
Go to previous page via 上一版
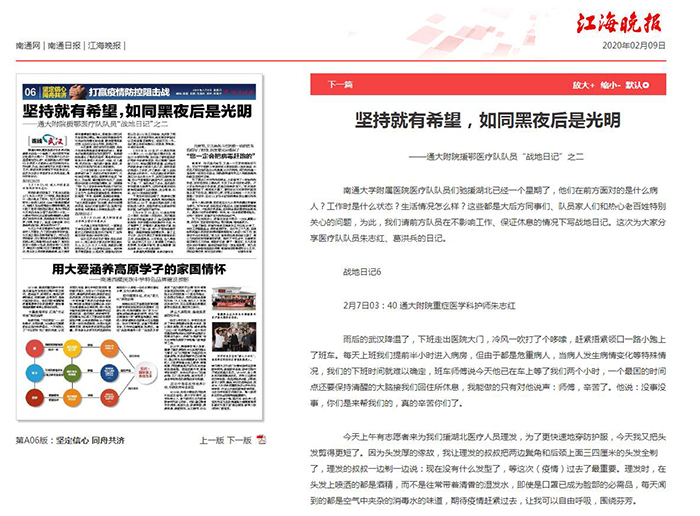click(x=211, y=439)
